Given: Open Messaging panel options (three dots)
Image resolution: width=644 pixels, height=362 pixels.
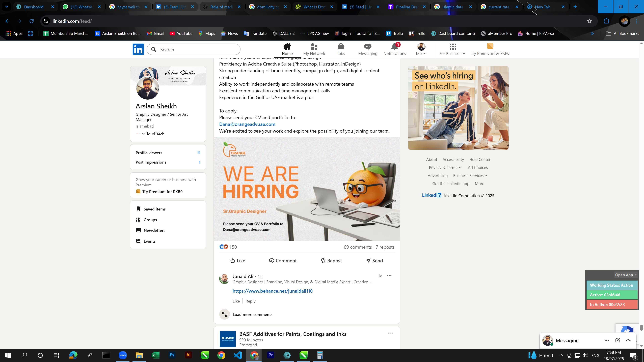Looking at the screenshot, I should tap(606, 340).
